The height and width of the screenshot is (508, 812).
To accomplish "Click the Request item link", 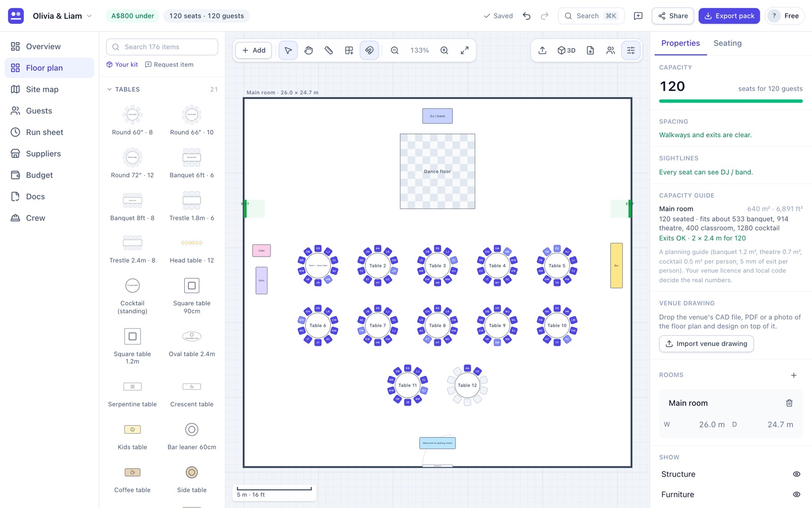I will pyautogui.click(x=170, y=65).
